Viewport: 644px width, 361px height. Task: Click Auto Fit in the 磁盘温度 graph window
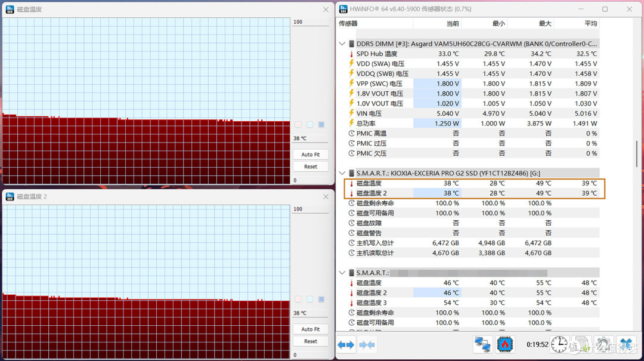click(x=311, y=155)
